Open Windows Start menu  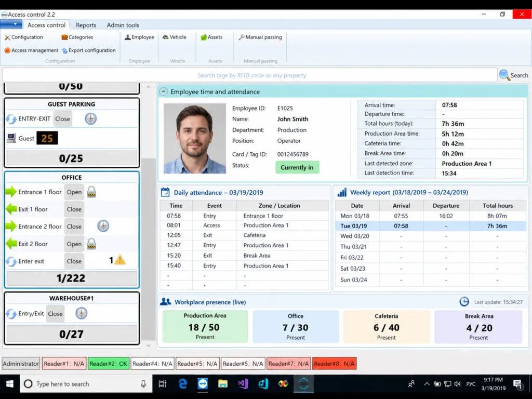pyautogui.click(x=9, y=384)
